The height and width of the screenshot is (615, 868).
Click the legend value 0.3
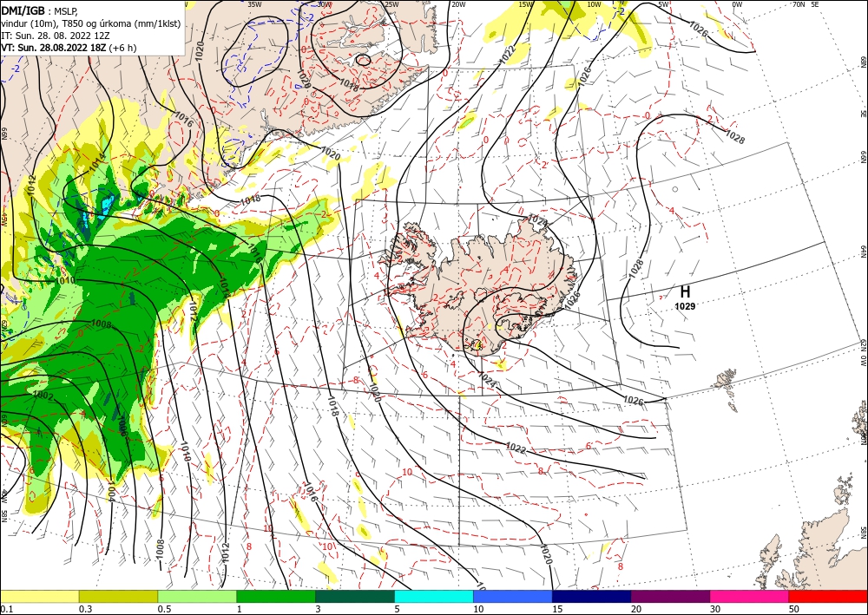click(x=85, y=610)
